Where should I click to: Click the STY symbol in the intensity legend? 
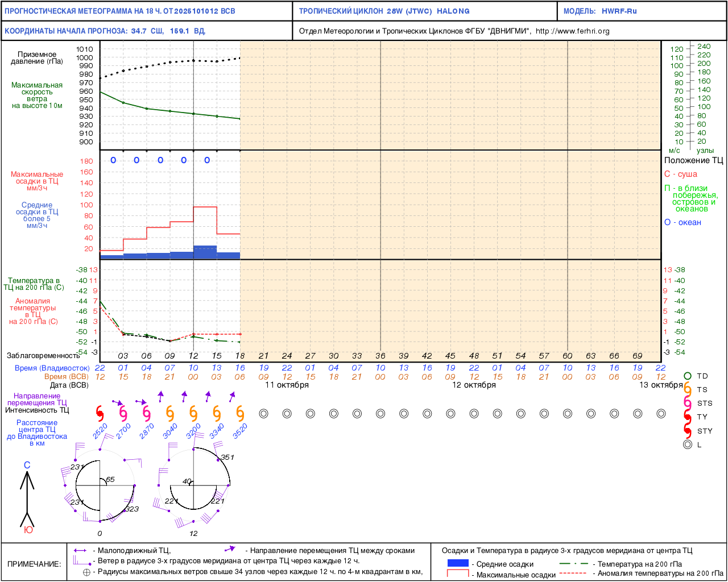coord(688,431)
